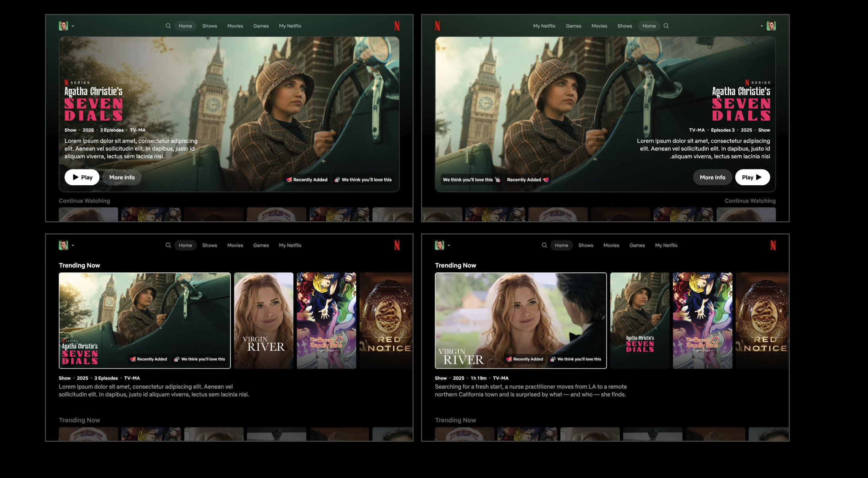Open profile dropdown arrow in top-right RTL mockup
This screenshot has height=478, width=868.
point(761,26)
